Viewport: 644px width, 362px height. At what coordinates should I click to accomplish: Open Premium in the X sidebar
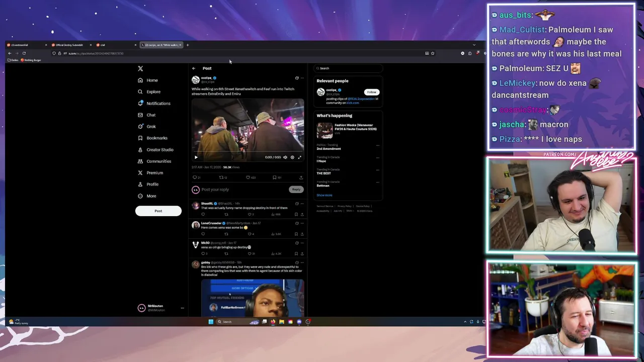[x=150, y=173]
